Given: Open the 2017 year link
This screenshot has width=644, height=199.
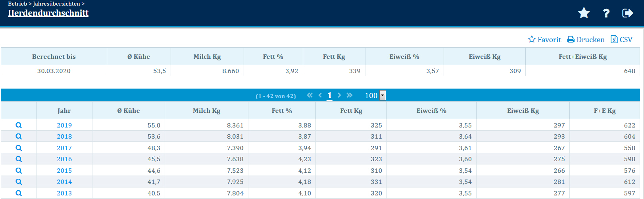Looking at the screenshot, I should tap(64, 148).
